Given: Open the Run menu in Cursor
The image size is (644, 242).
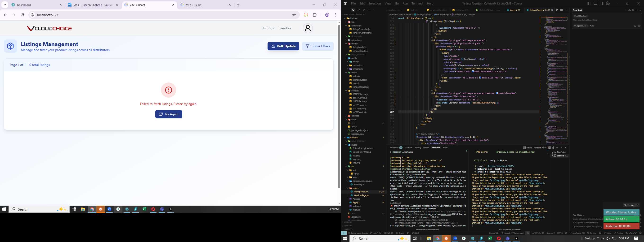Looking at the screenshot, I should tap(405, 4).
